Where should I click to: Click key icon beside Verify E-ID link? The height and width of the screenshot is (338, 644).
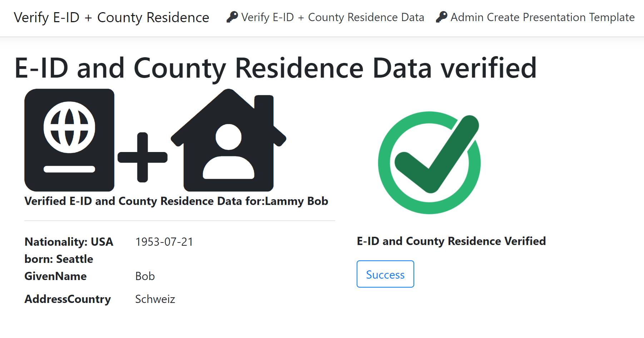click(x=232, y=17)
